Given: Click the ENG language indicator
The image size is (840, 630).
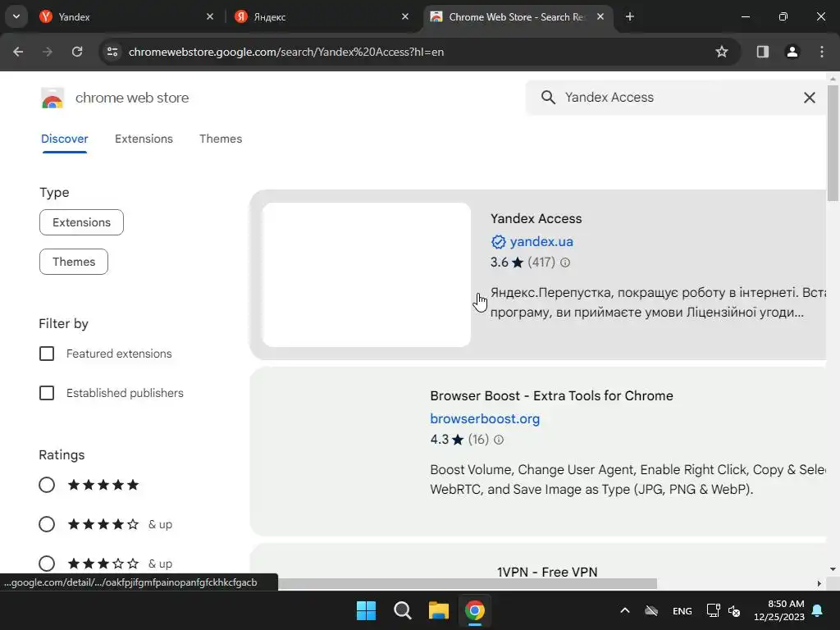Looking at the screenshot, I should tap(682, 611).
